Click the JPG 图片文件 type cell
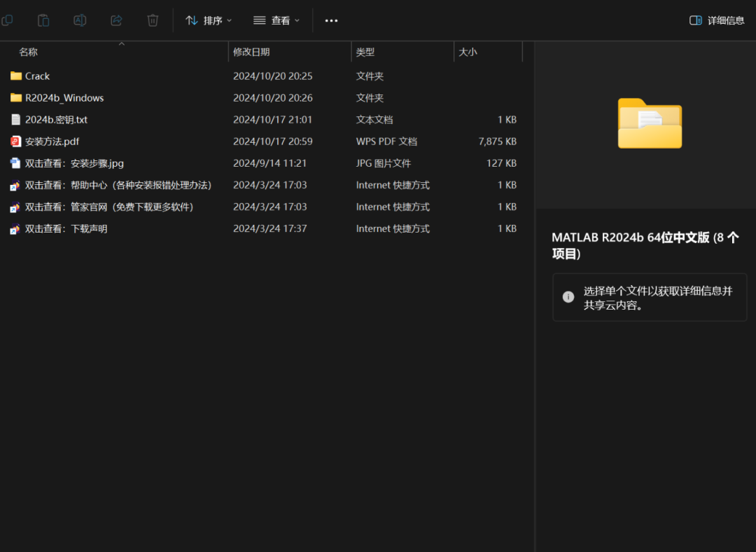This screenshot has width=756, height=552. point(384,163)
